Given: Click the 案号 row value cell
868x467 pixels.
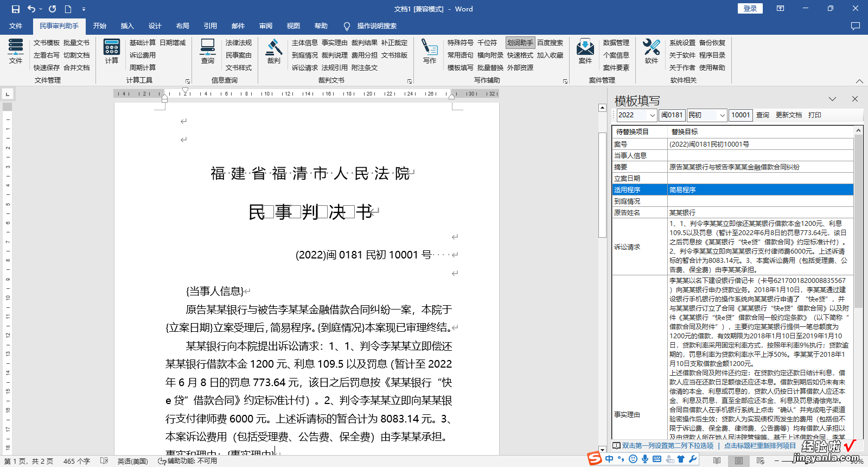Looking at the screenshot, I should point(760,144).
